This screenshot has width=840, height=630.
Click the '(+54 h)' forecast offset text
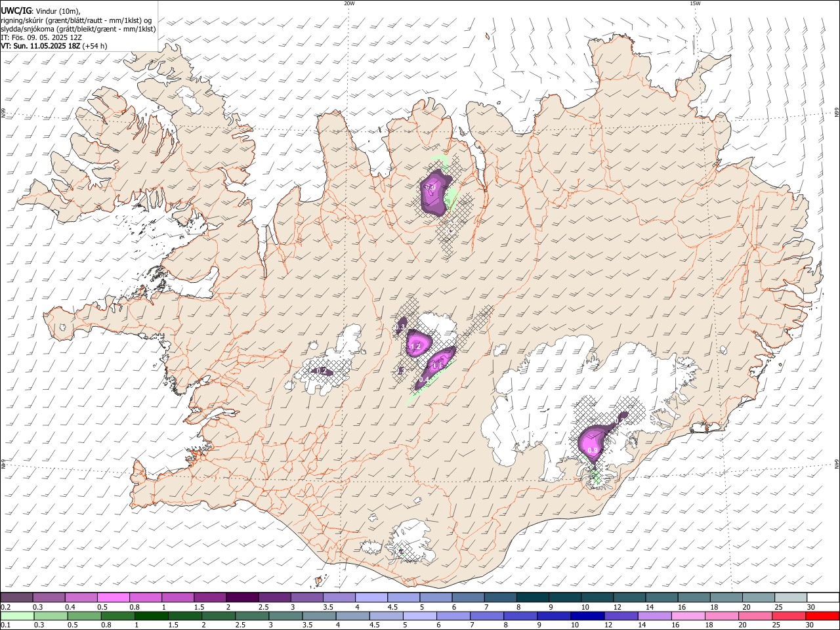point(95,46)
